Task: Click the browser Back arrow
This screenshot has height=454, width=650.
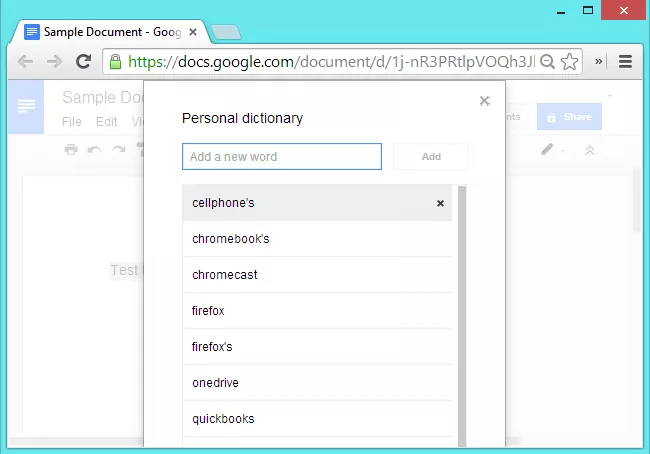Action: pos(26,61)
